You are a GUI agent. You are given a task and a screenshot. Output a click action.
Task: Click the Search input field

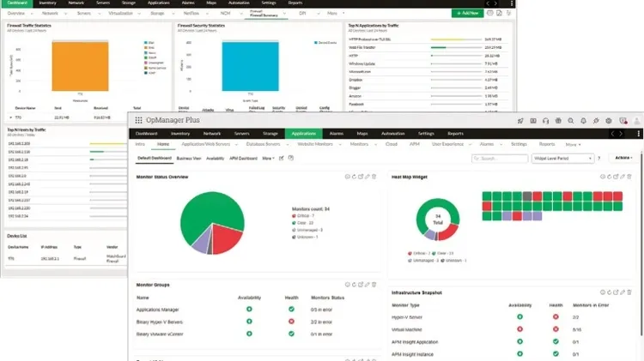tap(501, 159)
